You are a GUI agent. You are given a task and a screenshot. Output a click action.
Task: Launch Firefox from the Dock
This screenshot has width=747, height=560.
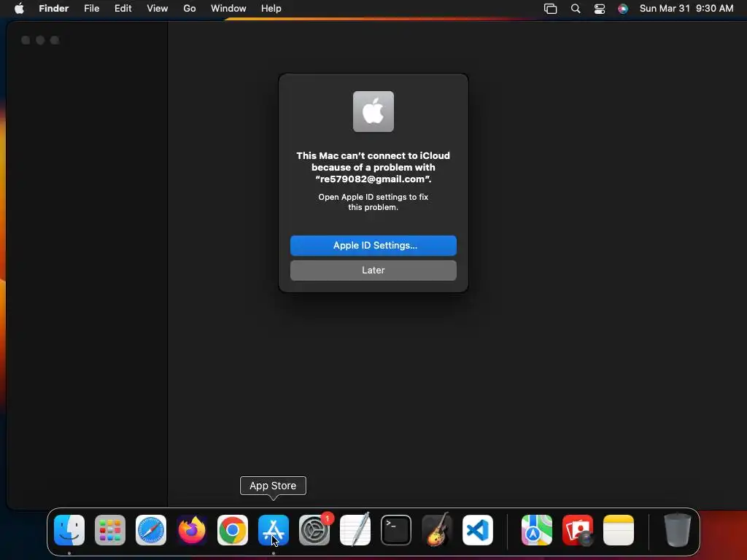coord(192,530)
